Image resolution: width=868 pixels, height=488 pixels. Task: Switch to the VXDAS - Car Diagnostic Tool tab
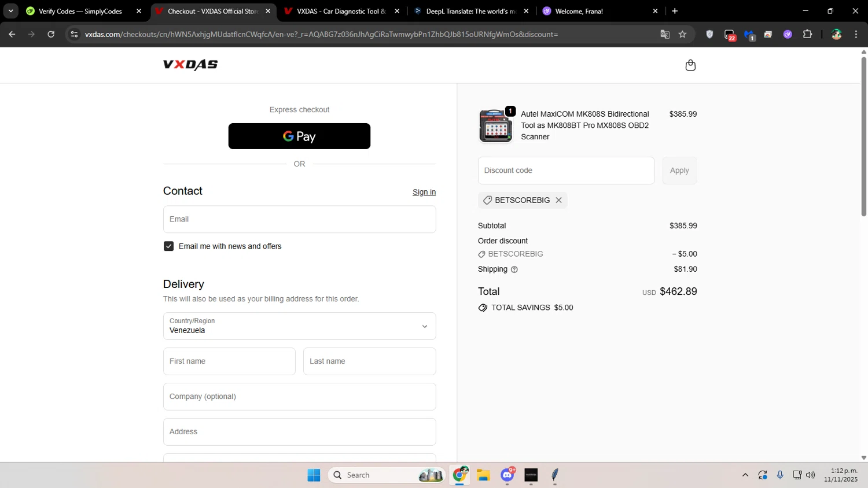pos(341,11)
